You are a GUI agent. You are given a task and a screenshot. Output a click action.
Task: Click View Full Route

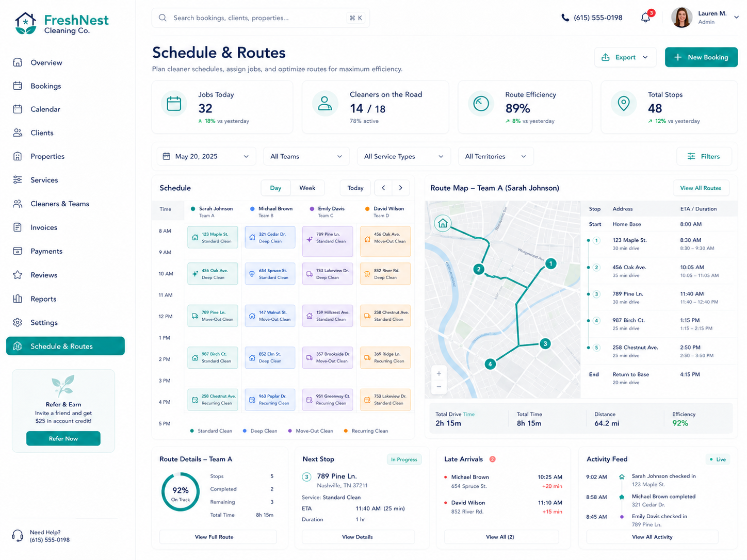point(218,537)
